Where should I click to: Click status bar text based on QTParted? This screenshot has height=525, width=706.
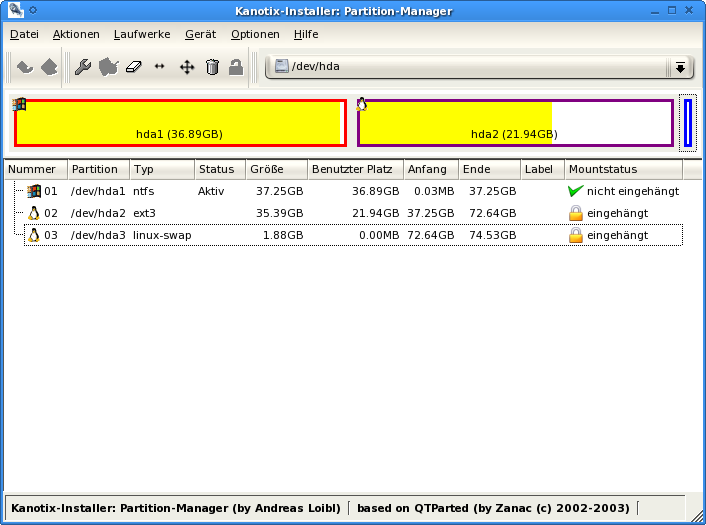point(493,508)
